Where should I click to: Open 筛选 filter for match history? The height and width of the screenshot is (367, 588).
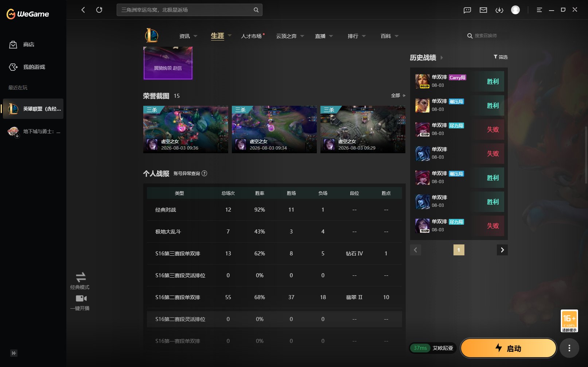click(501, 57)
